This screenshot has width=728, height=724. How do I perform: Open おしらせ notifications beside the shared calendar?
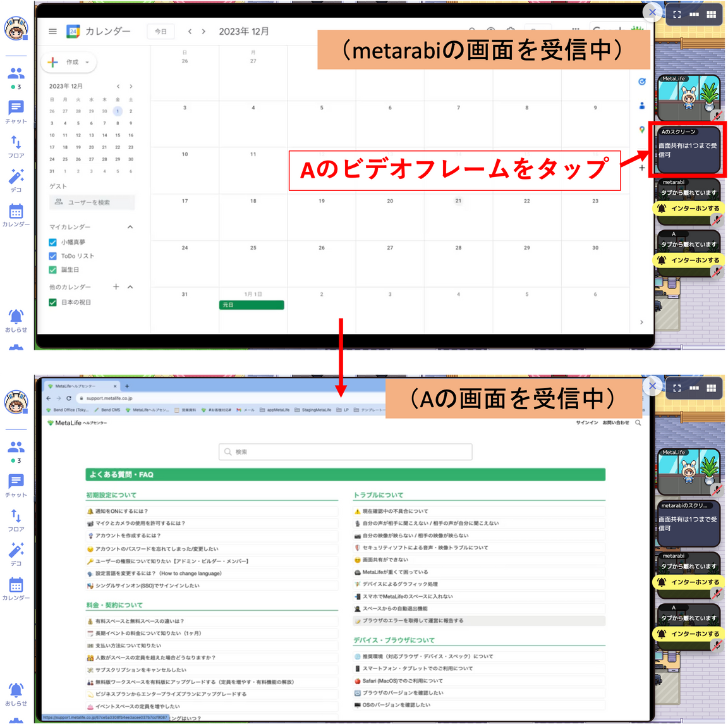click(16, 321)
